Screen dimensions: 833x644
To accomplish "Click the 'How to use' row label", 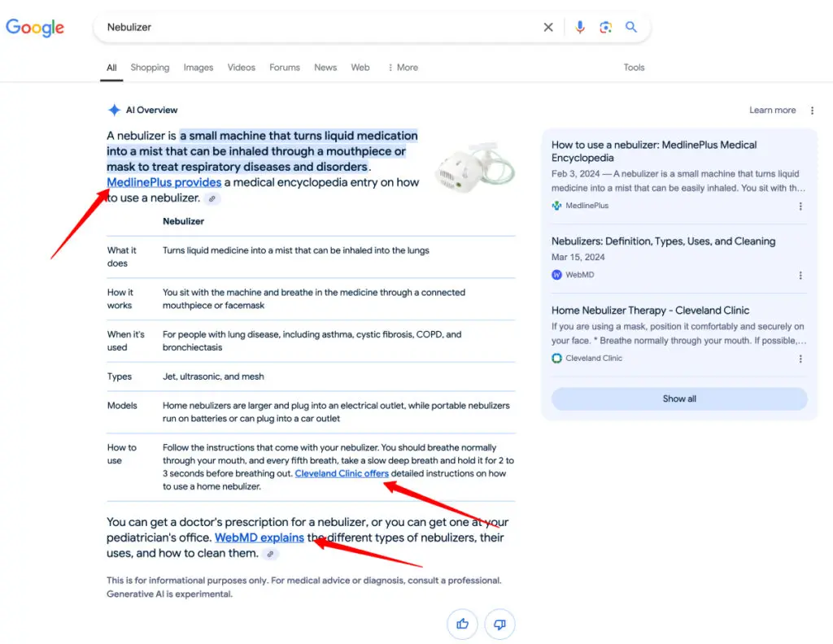I will (x=122, y=454).
